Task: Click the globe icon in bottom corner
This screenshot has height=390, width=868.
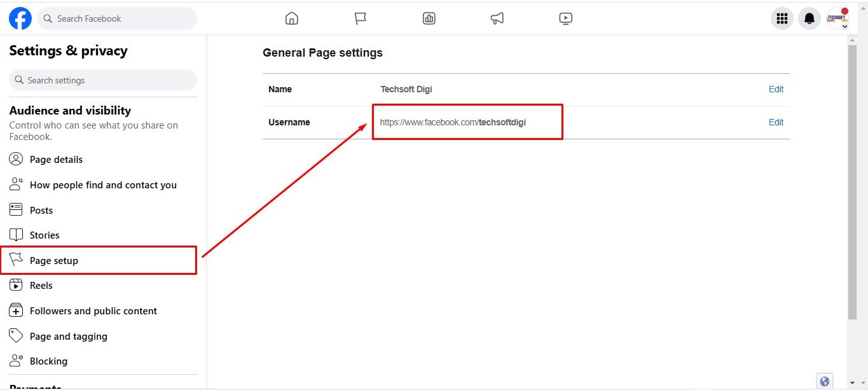Action: pos(825,381)
